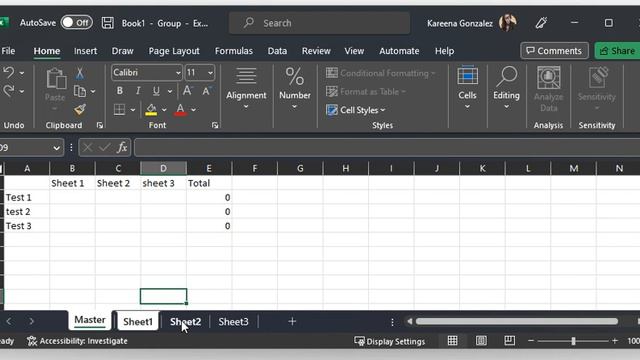This screenshot has height=360, width=640.
Task: Open Display Settings in status bar
Action: coord(390,341)
